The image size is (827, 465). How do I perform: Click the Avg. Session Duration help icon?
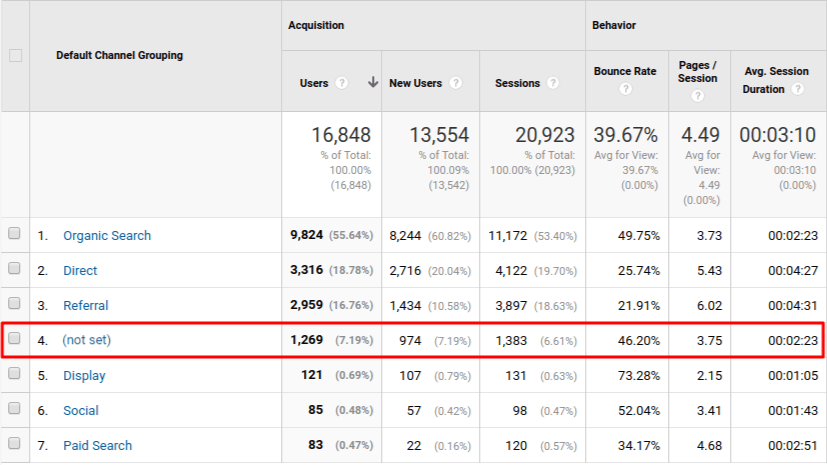[797, 89]
